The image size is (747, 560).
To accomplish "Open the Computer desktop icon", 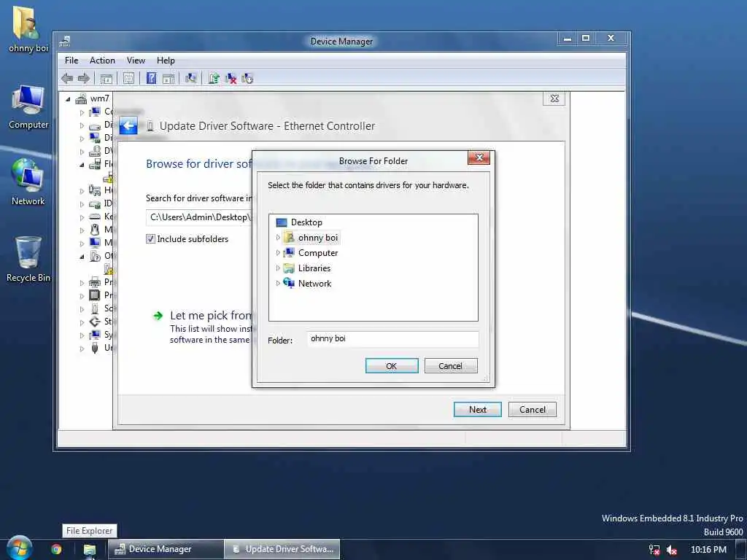I will point(28,107).
